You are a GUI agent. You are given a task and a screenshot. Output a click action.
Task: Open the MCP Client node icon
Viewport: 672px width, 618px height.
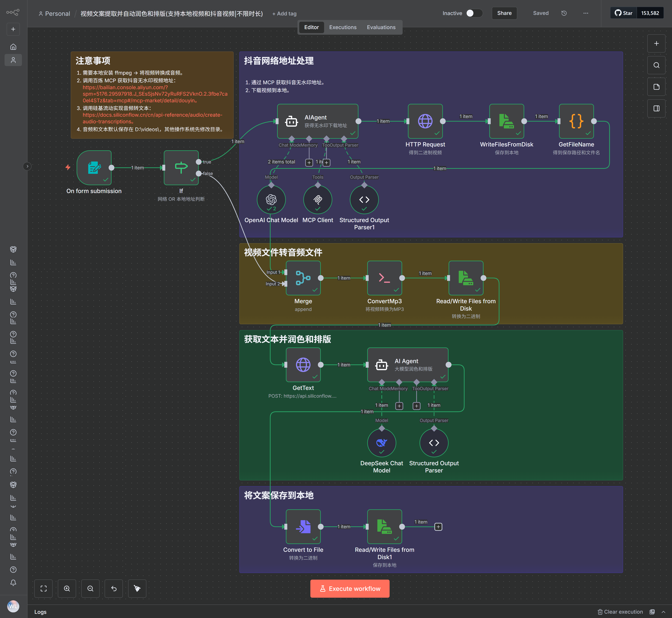[318, 200]
